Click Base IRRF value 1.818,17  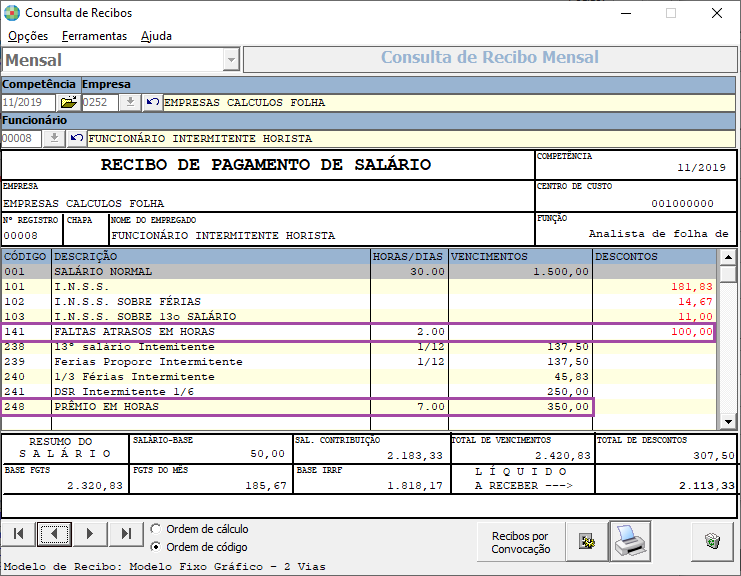415,486
